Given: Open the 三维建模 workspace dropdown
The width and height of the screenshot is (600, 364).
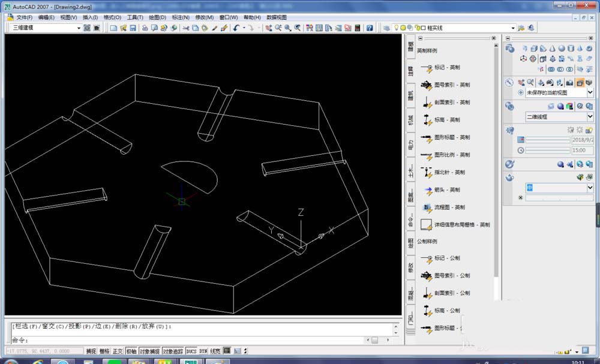Looking at the screenshot, I should (79, 28).
